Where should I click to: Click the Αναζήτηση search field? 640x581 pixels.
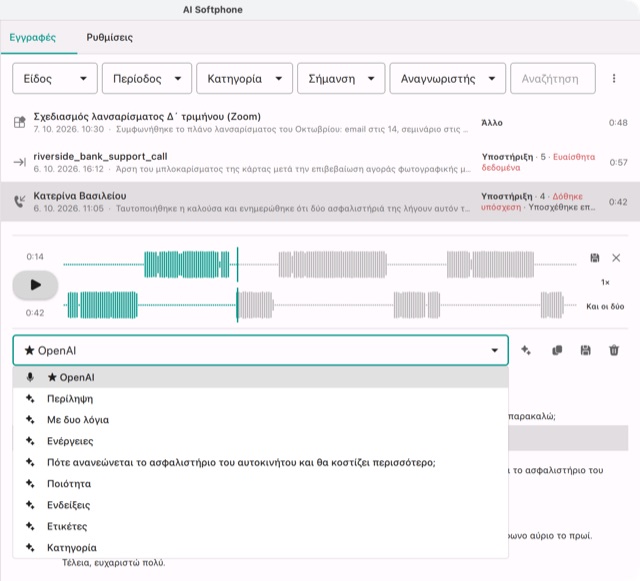coord(553,78)
